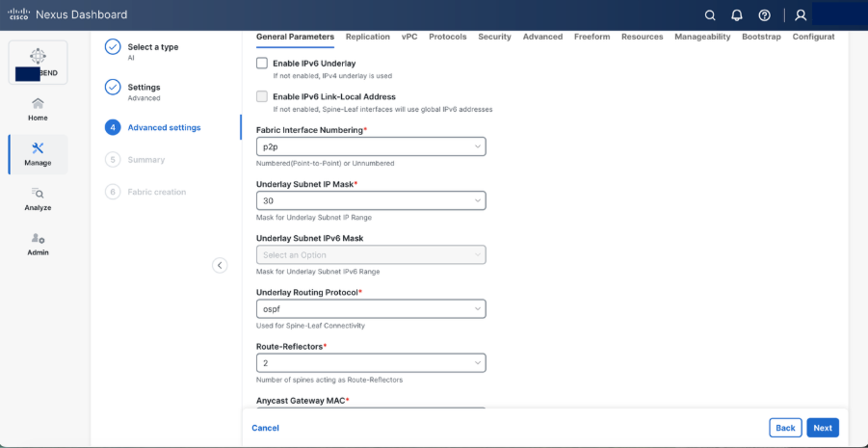Click step 6 Fabric creation circle

[113, 192]
